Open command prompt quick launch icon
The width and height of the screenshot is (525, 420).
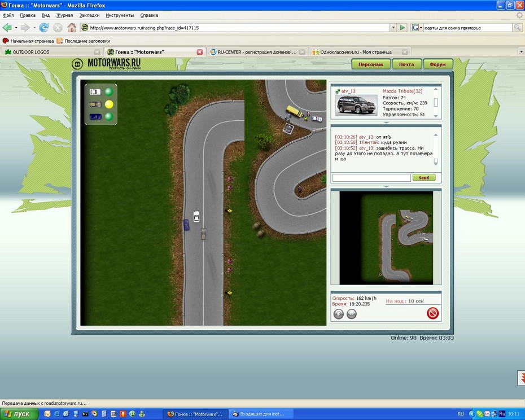point(85,414)
